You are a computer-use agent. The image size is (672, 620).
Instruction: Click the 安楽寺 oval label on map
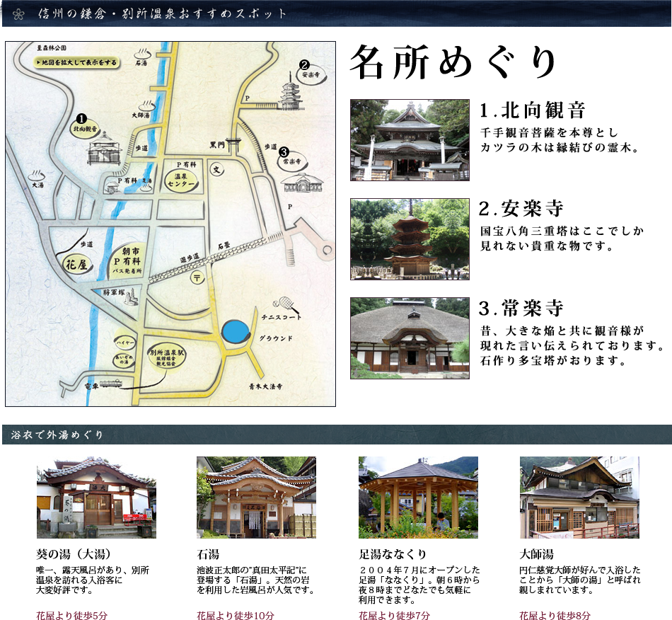311,74
